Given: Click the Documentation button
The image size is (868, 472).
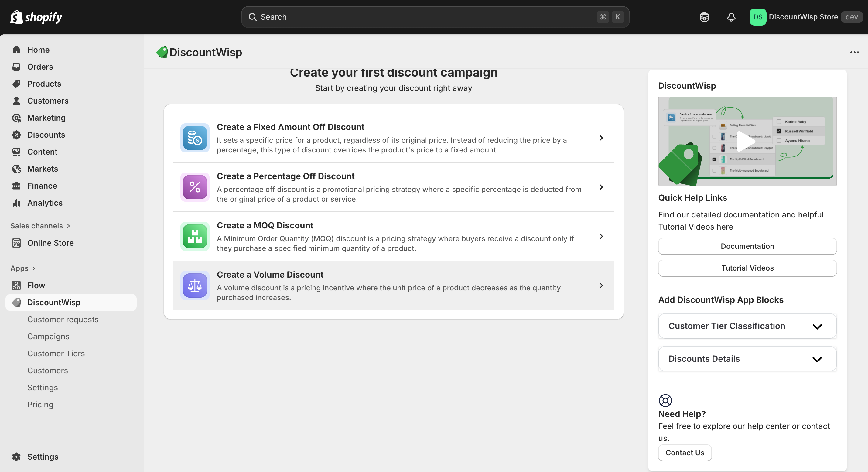Looking at the screenshot, I should tap(747, 246).
